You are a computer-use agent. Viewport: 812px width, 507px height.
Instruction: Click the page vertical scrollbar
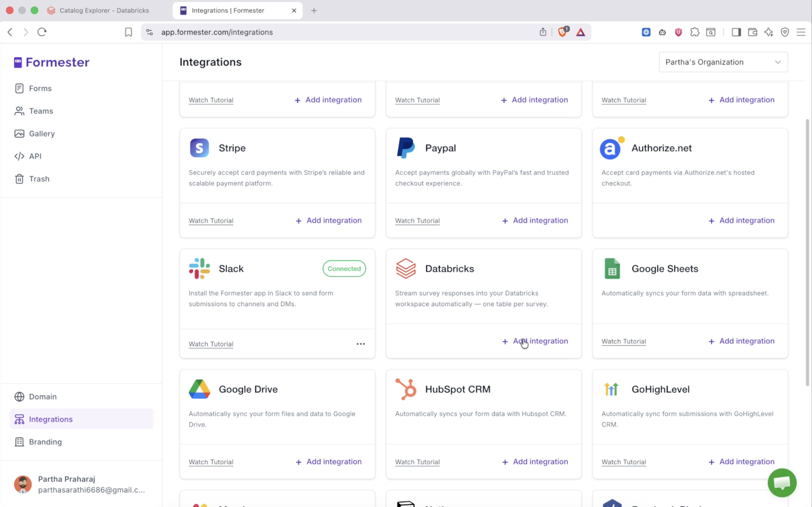(x=807, y=252)
